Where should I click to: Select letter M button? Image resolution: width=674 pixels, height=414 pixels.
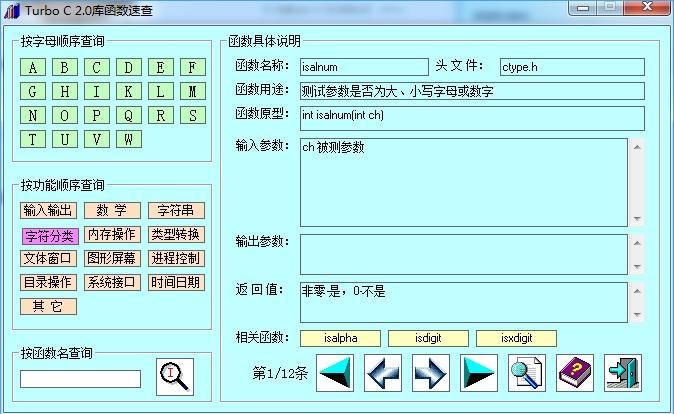[193, 91]
